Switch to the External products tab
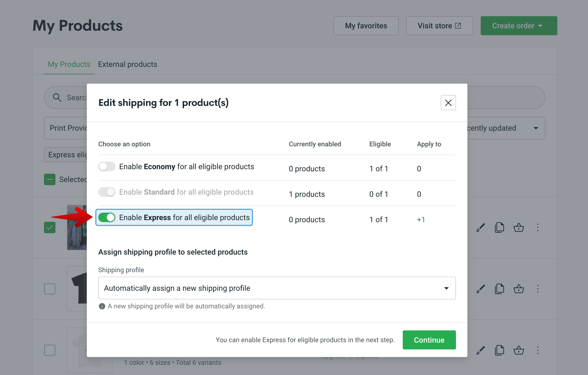 [127, 64]
